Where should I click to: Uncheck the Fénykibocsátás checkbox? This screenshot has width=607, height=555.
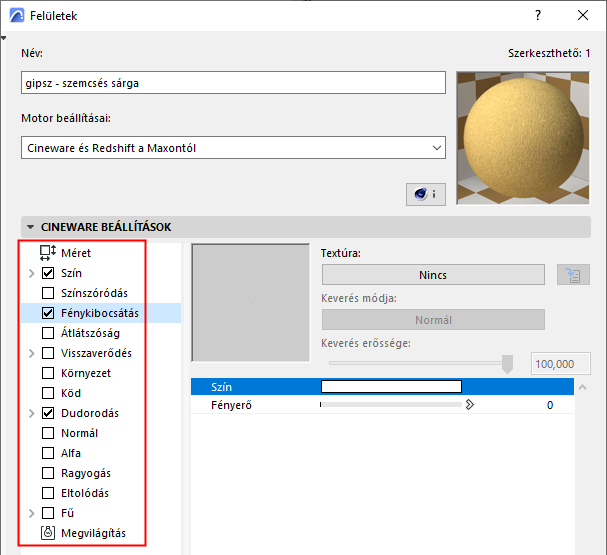point(48,313)
